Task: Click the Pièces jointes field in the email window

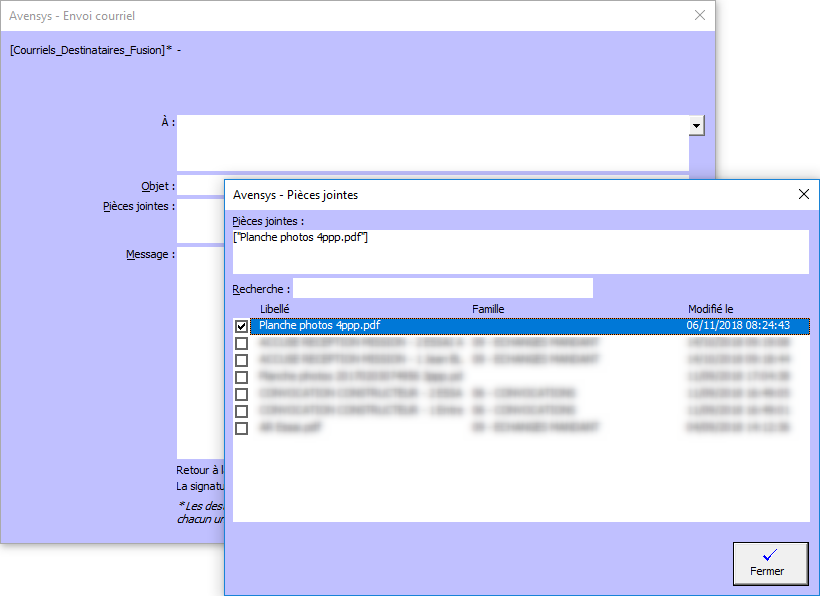Action: tap(200, 220)
